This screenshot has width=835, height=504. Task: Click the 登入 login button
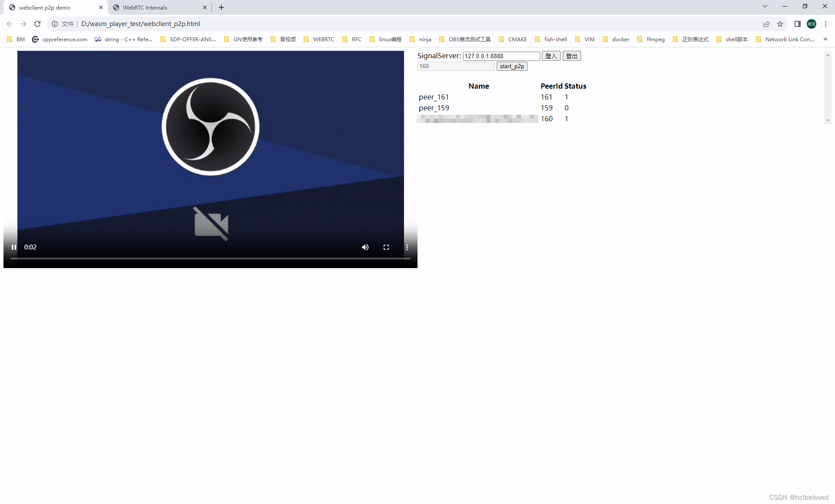coord(551,56)
